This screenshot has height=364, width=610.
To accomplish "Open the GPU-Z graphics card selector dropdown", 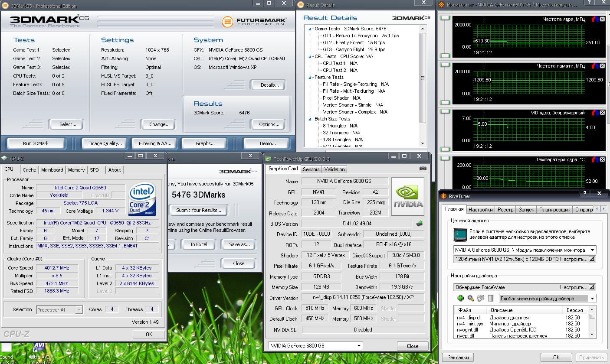I will tap(359, 345).
